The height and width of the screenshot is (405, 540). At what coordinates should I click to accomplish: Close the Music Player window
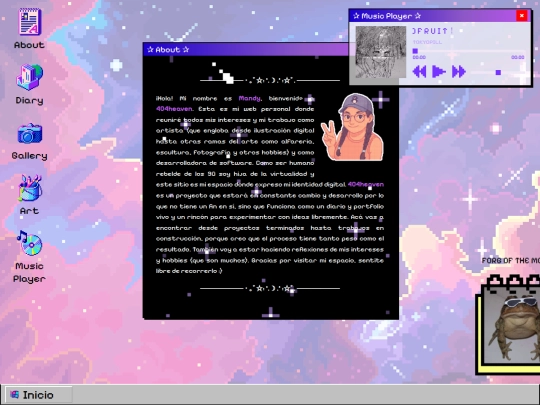(521, 16)
